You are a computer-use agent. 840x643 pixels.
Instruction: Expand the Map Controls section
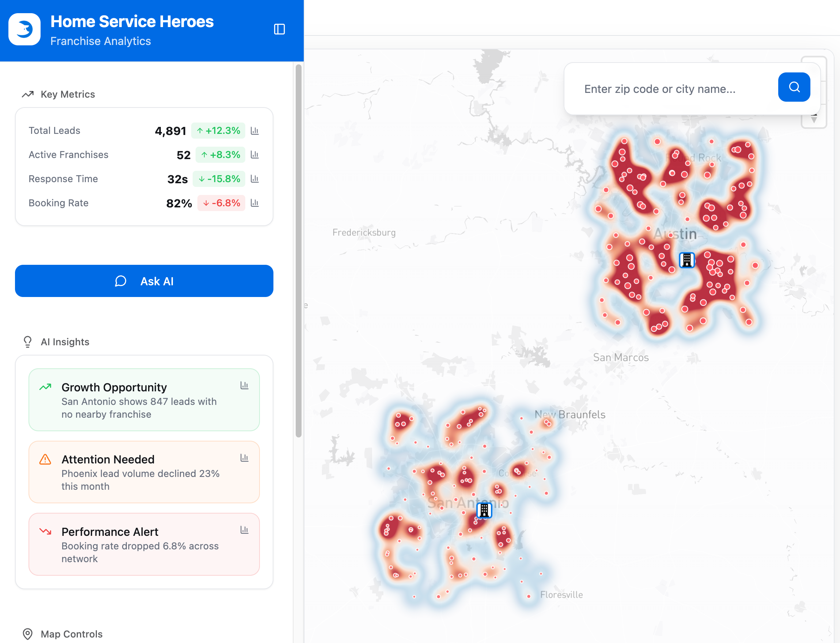pyautogui.click(x=71, y=634)
